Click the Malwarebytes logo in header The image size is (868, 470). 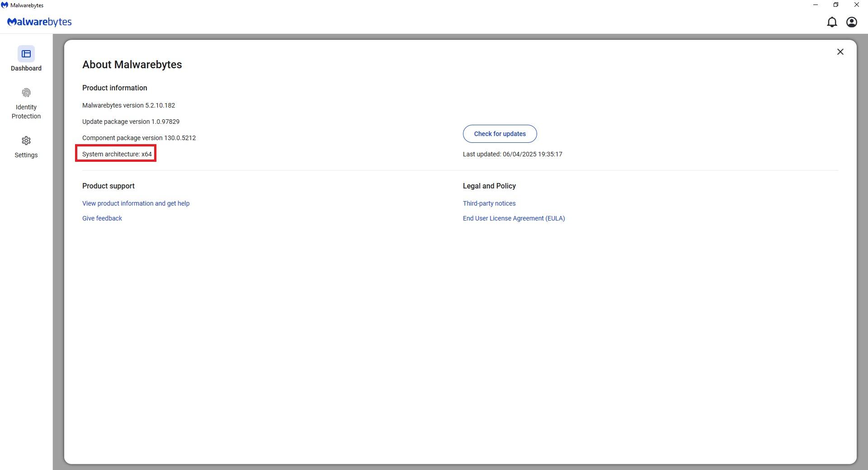pos(39,22)
